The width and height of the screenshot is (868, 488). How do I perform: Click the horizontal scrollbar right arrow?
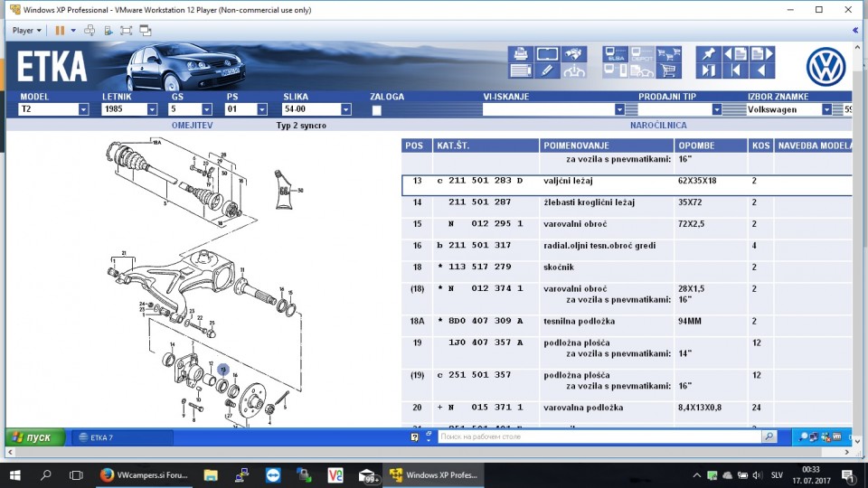(x=846, y=452)
